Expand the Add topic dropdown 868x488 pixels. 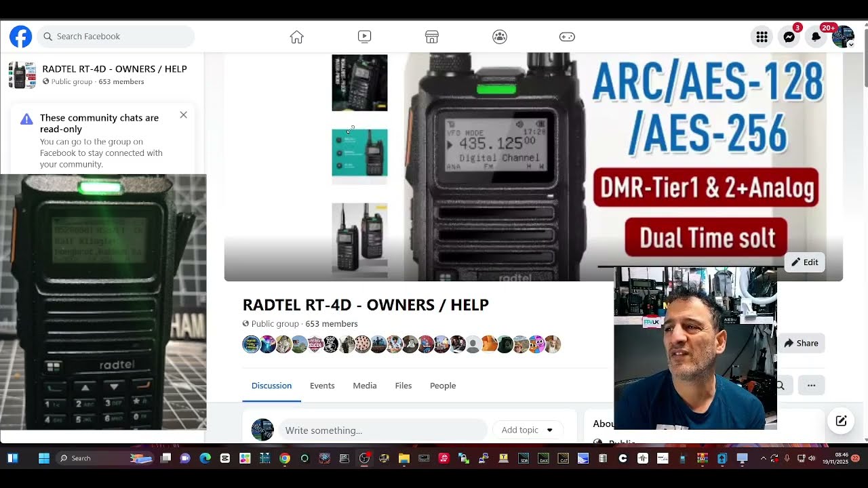(x=528, y=430)
